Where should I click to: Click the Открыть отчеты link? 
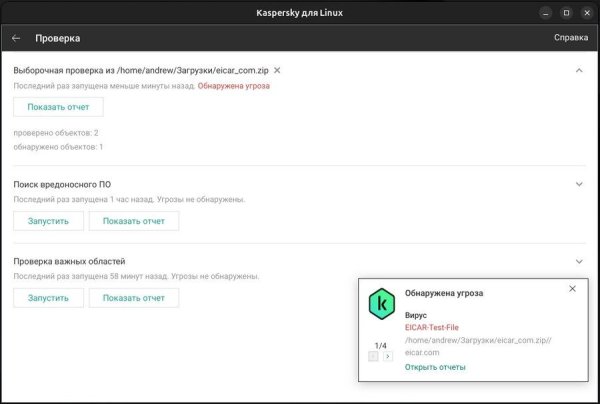[x=435, y=367]
